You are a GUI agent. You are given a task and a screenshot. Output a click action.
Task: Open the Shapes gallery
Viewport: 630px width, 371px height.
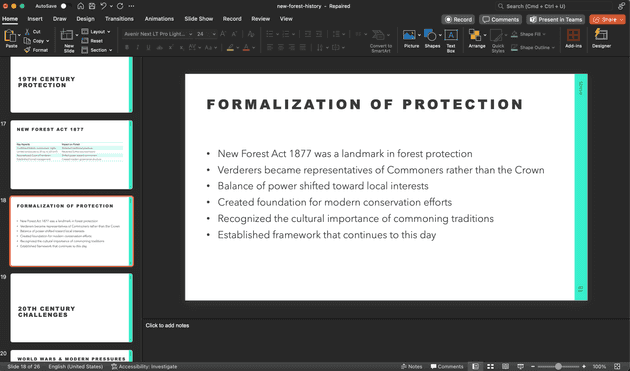[x=430, y=35]
